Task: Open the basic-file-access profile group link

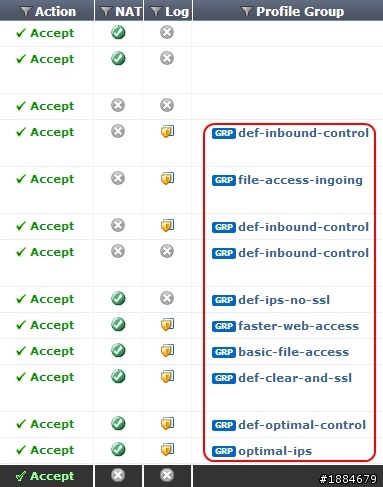Action: (294, 352)
